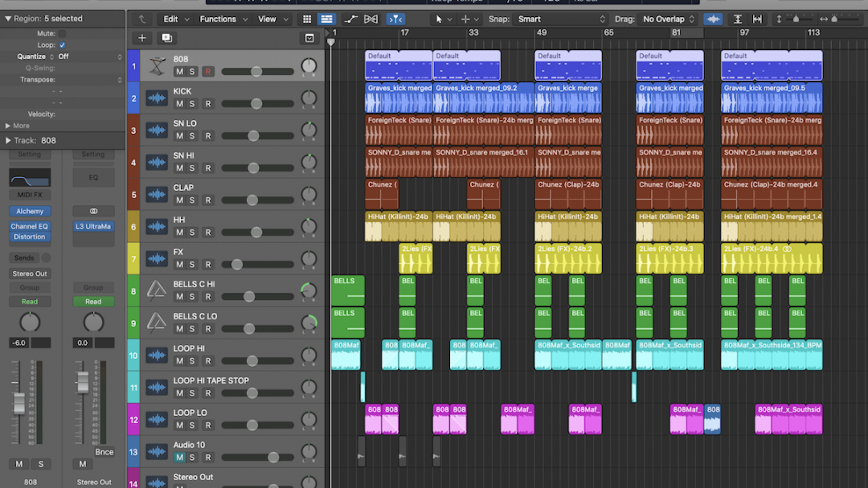The image size is (868, 488).
Task: Click the duplicate track icon
Action: 167,38
